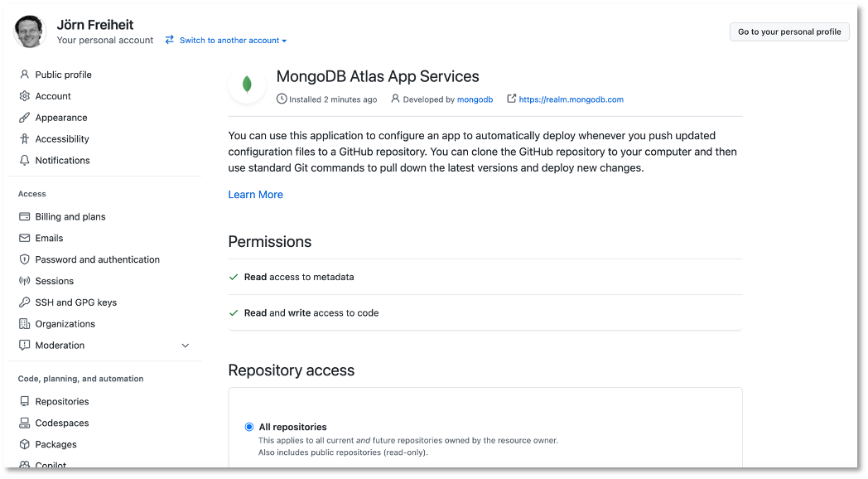Click the external link icon beside realm URL

(x=512, y=99)
